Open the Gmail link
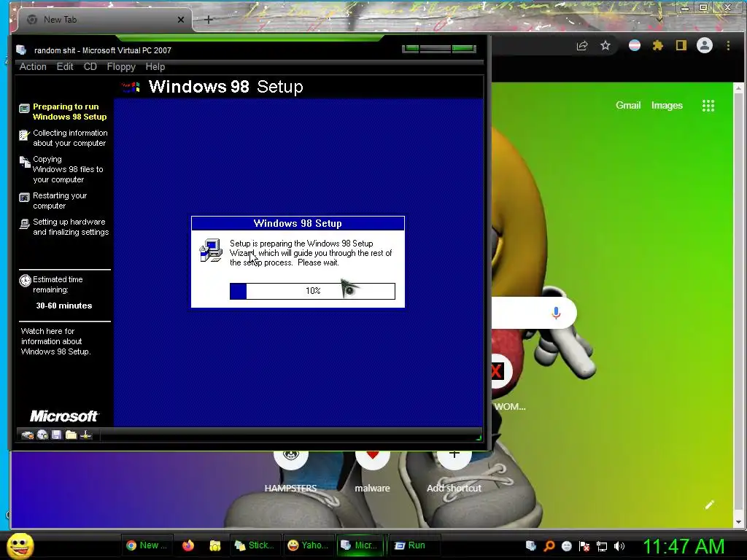Image resolution: width=747 pixels, height=560 pixels. [628, 105]
